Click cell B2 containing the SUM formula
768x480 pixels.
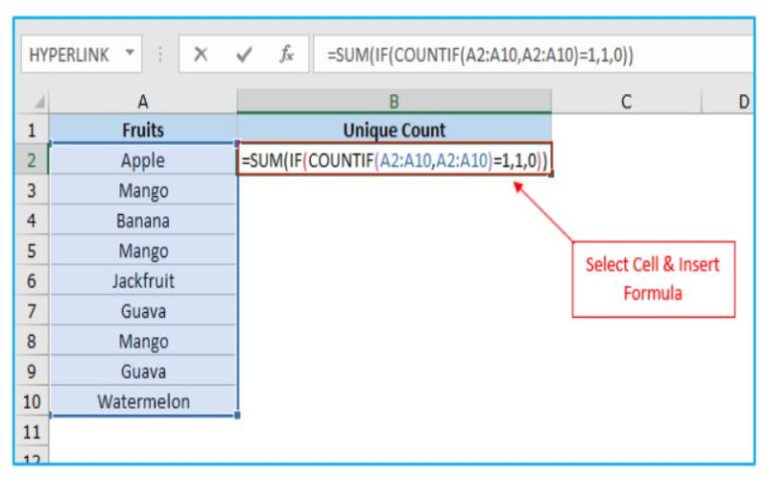[x=395, y=159]
